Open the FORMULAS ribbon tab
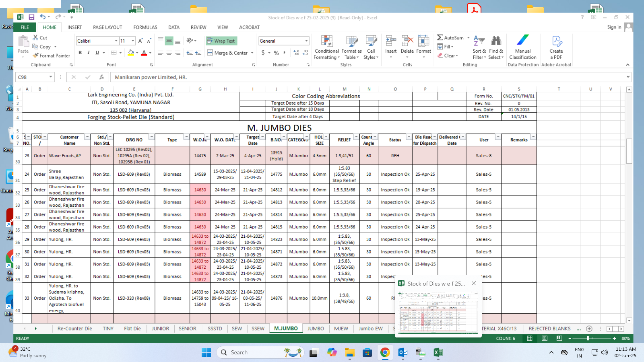 [145, 27]
